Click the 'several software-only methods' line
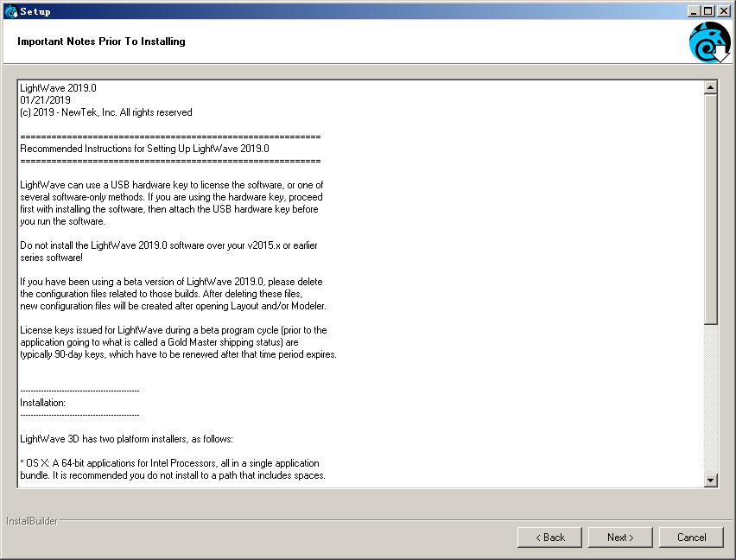This screenshot has width=736, height=560. tap(171, 197)
